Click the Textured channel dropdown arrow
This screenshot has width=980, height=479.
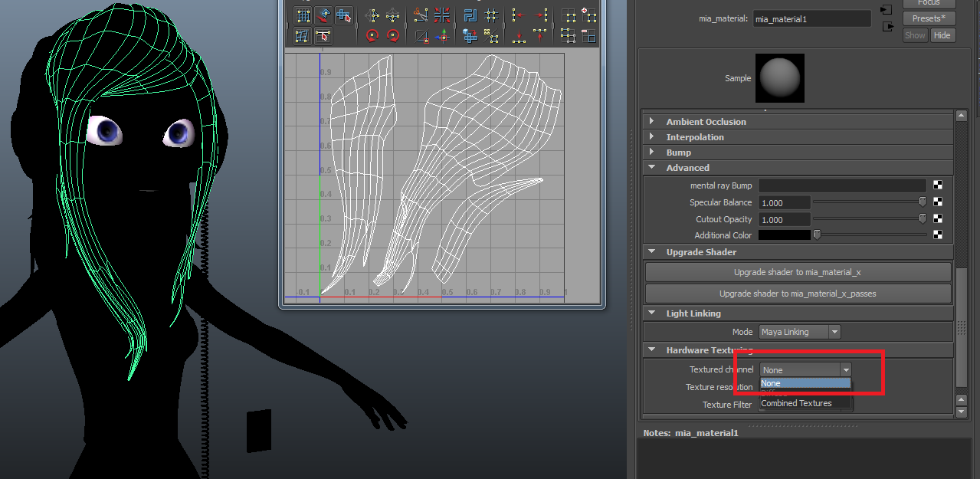(846, 370)
